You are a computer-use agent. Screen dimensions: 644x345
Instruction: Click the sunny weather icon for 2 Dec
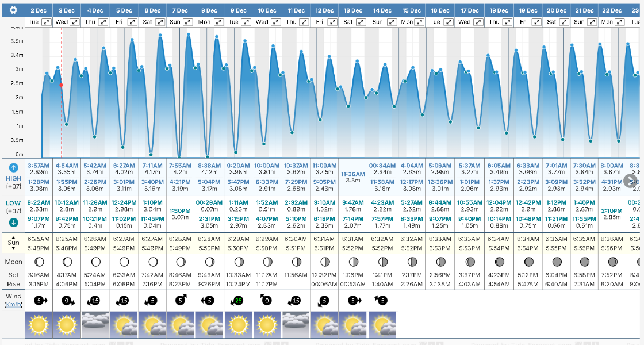39,325
